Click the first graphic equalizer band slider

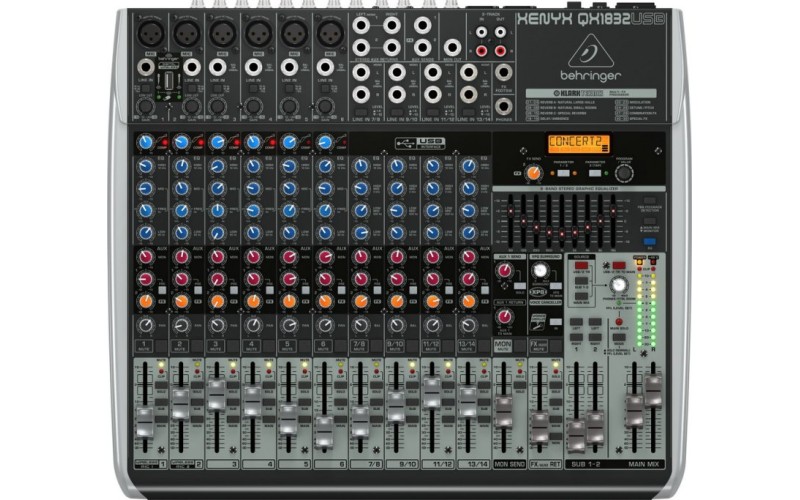[x=510, y=211]
